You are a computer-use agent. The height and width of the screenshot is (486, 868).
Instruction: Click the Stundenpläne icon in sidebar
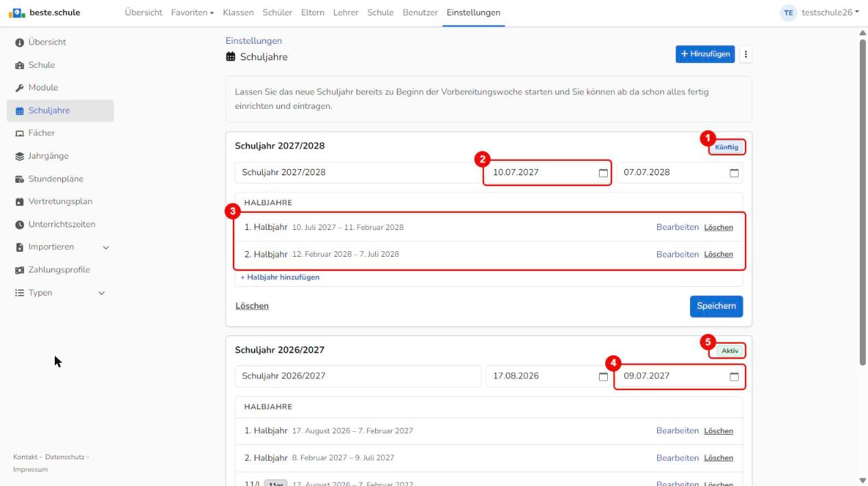click(x=19, y=179)
